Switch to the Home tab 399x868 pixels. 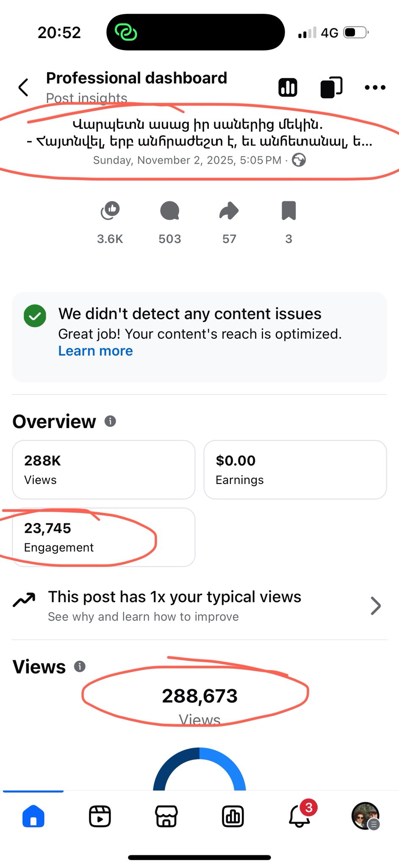click(x=33, y=816)
